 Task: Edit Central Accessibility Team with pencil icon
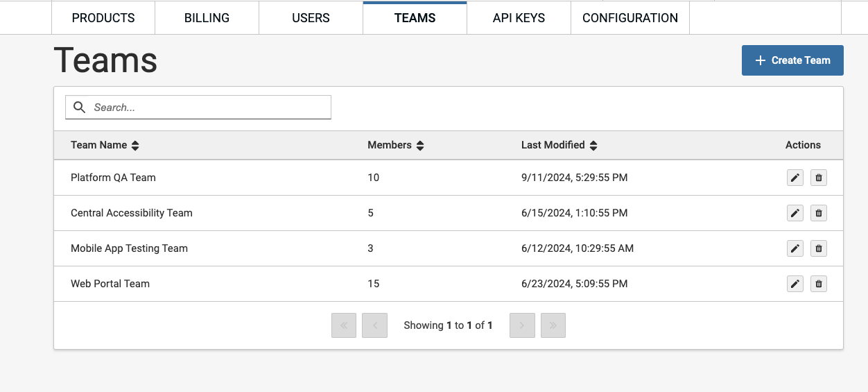click(795, 213)
